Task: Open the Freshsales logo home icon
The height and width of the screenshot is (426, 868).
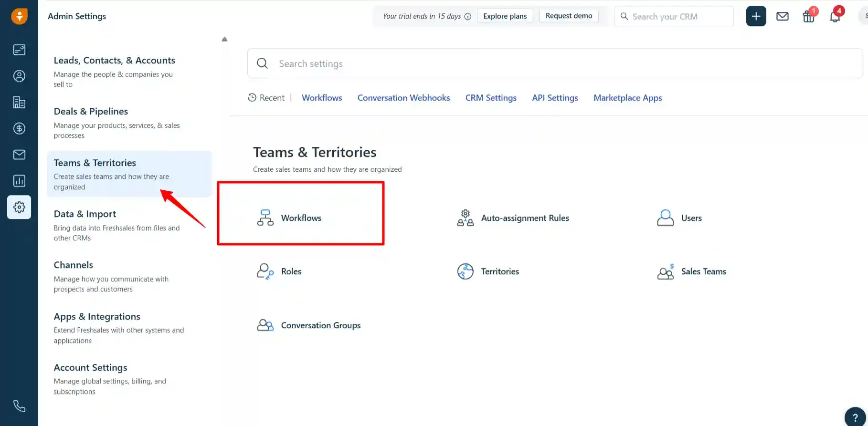Action: [x=19, y=16]
